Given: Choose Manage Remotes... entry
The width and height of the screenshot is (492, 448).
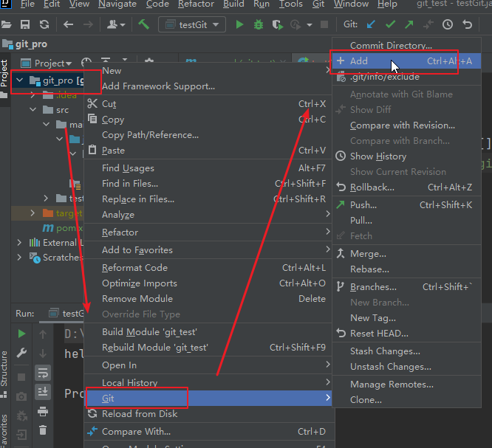Looking at the screenshot, I should pos(406,385).
